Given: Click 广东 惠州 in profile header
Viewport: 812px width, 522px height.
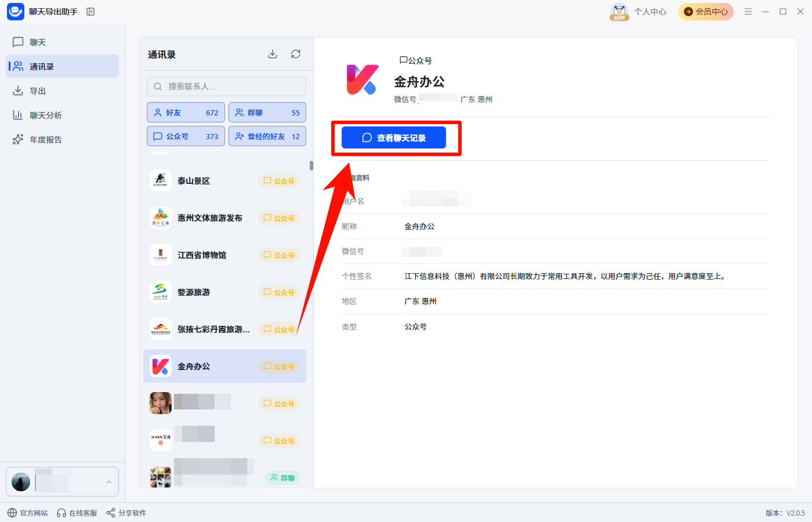Looking at the screenshot, I should tap(476, 99).
